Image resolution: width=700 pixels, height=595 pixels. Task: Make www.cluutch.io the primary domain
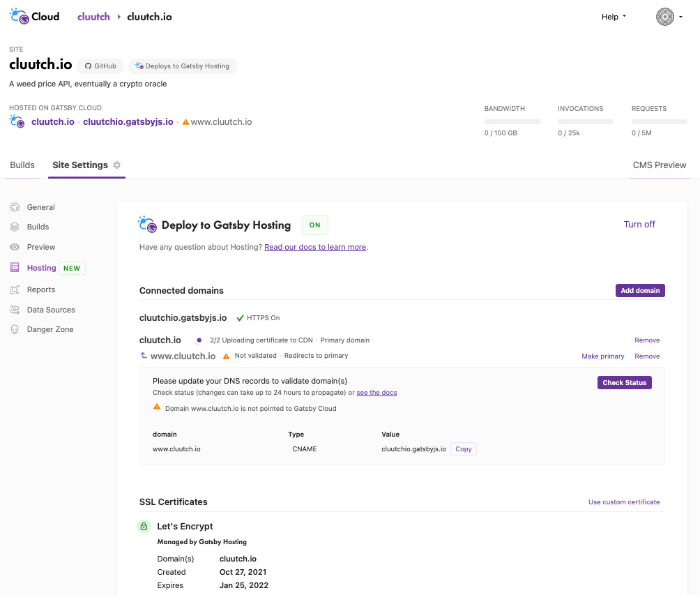[x=602, y=356]
